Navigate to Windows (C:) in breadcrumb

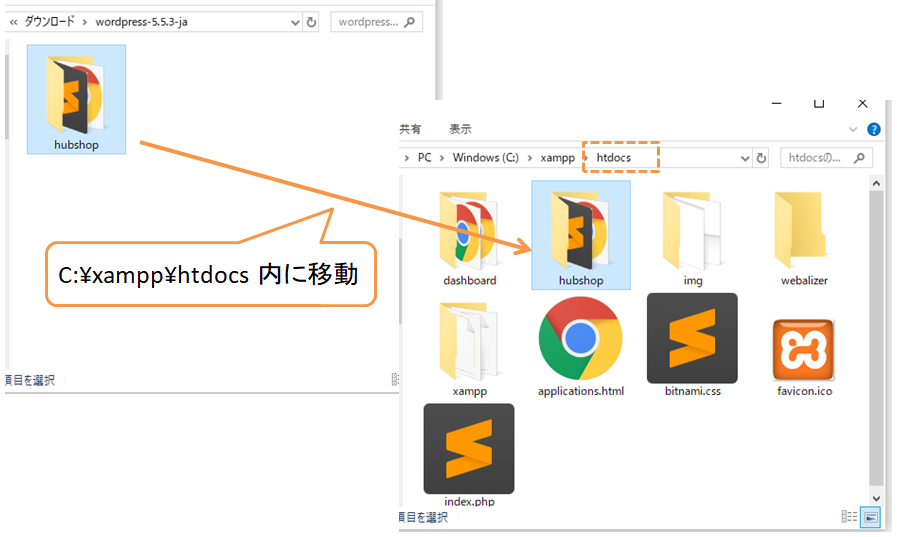point(485,158)
